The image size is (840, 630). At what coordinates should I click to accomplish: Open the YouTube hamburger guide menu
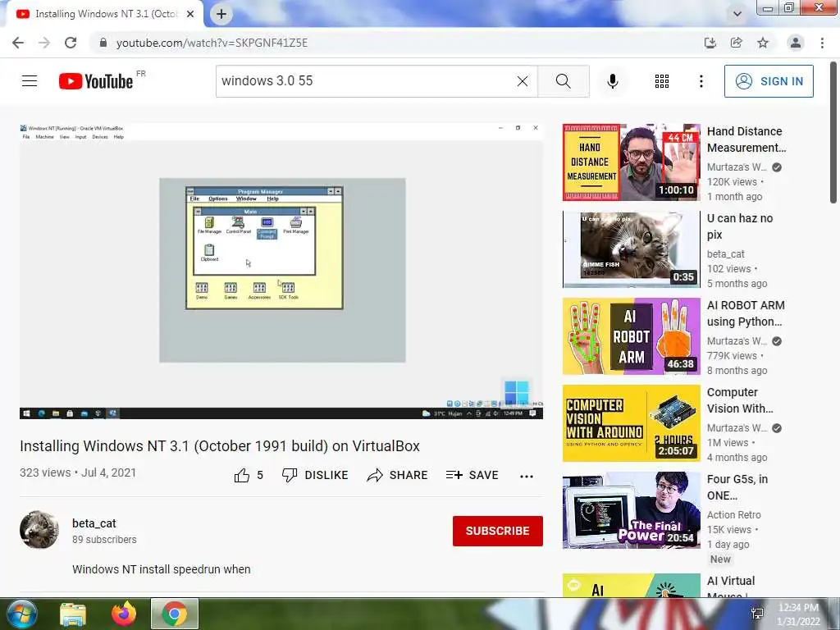point(30,81)
